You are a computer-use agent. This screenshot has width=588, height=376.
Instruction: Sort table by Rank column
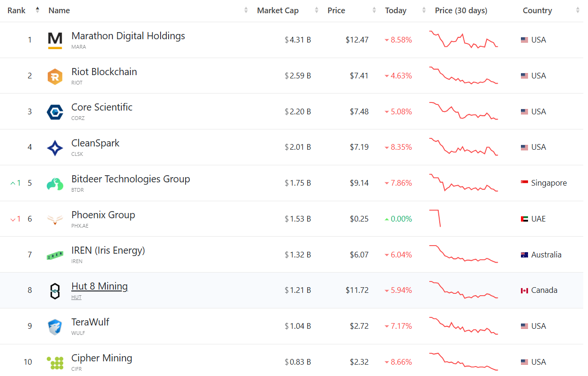tap(17, 10)
